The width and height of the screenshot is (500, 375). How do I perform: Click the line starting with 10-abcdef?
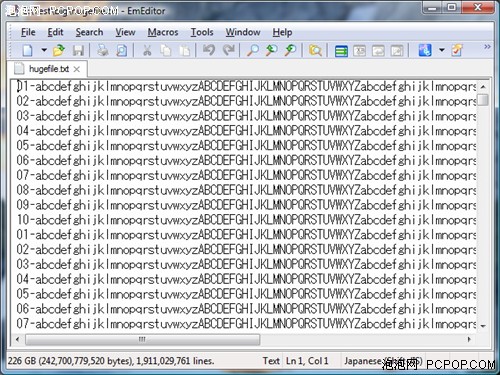(x=246, y=220)
